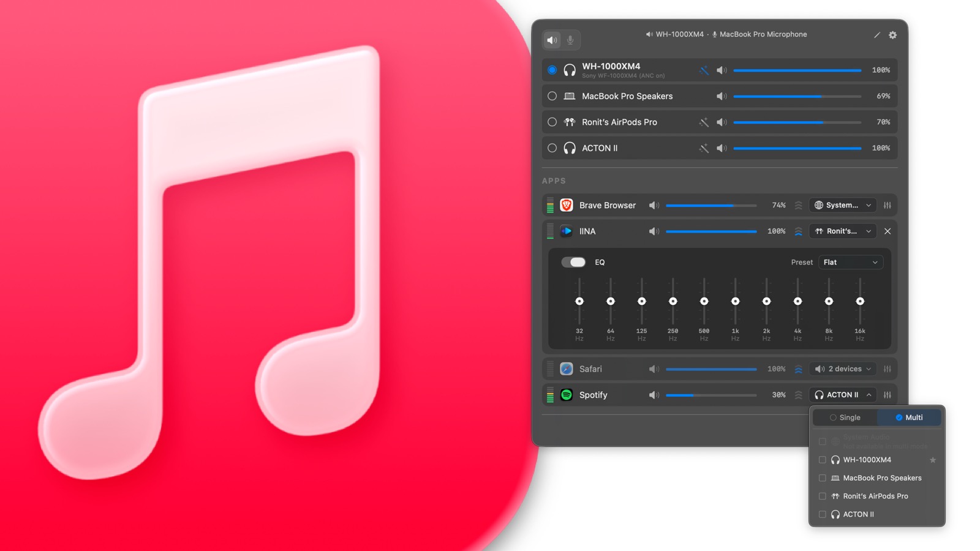Open Brave Browser equalizer sliders icon
The height and width of the screenshot is (551, 980).
click(x=888, y=206)
